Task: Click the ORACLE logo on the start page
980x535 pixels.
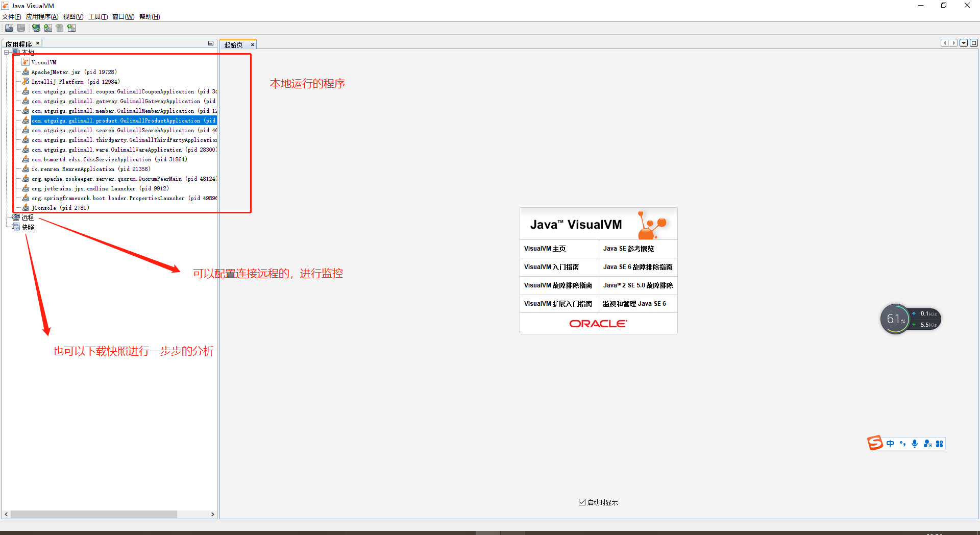Action: [598, 323]
